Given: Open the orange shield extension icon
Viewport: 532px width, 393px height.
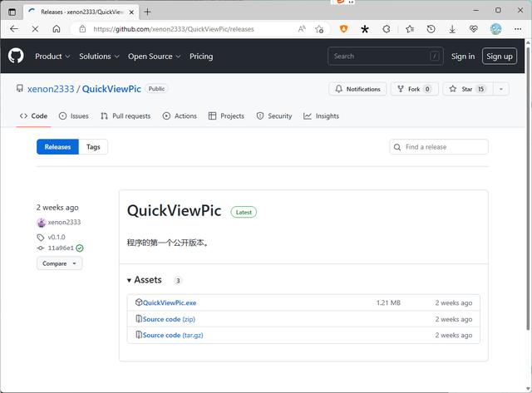Looking at the screenshot, I should (343, 29).
